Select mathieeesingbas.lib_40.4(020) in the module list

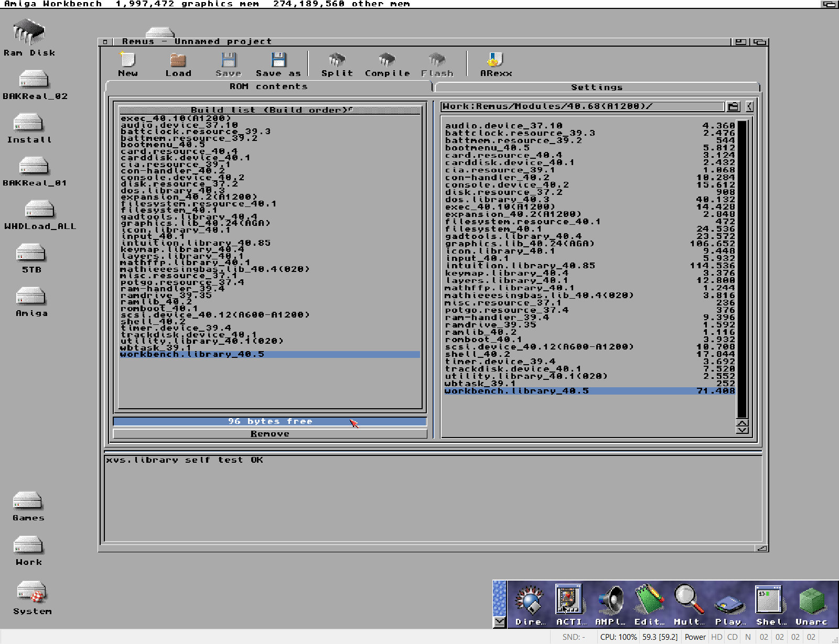[589, 296]
